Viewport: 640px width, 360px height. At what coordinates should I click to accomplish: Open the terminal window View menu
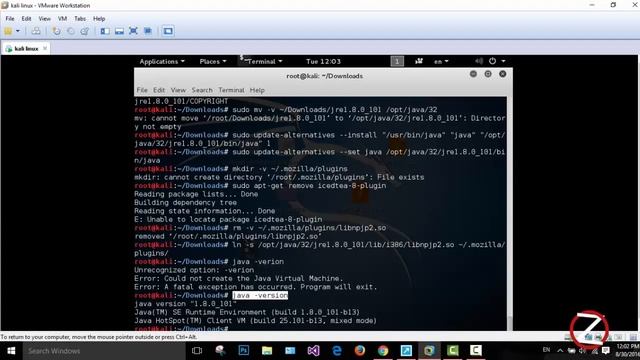(178, 90)
